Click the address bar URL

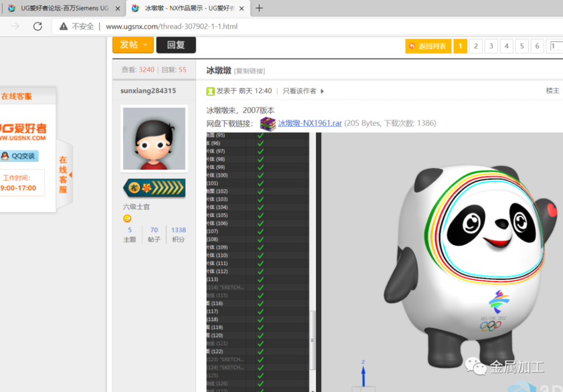pyautogui.click(x=172, y=26)
